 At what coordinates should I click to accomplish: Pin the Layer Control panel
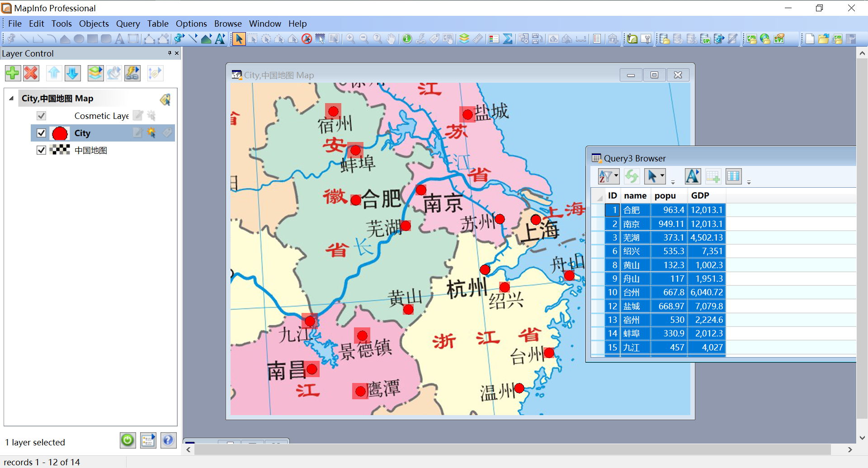[170, 53]
